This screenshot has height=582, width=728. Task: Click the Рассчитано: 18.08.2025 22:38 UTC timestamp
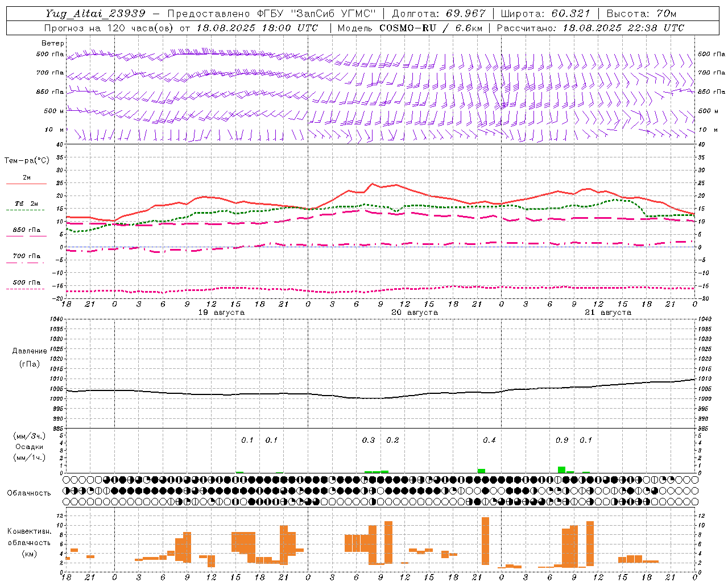tap(590, 28)
